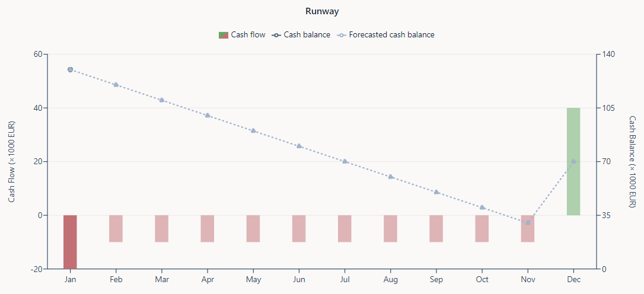Click the January cash balance data point
This screenshot has width=644, height=294.
pos(70,69)
